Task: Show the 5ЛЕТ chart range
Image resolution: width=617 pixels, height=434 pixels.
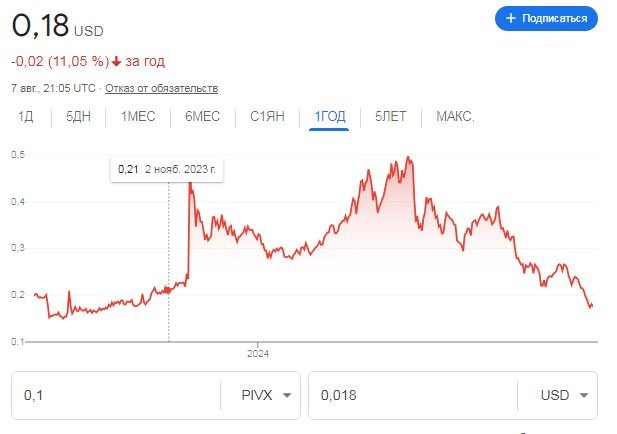Action: click(x=390, y=117)
